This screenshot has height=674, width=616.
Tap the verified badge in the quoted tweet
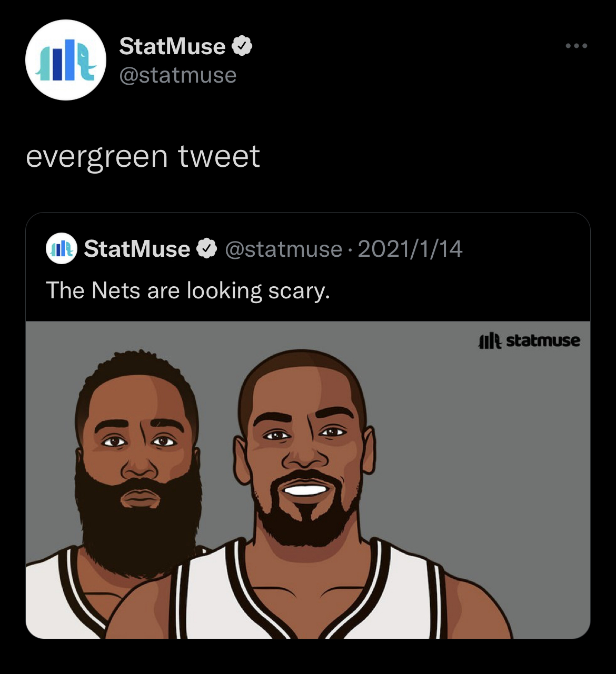tap(207, 248)
